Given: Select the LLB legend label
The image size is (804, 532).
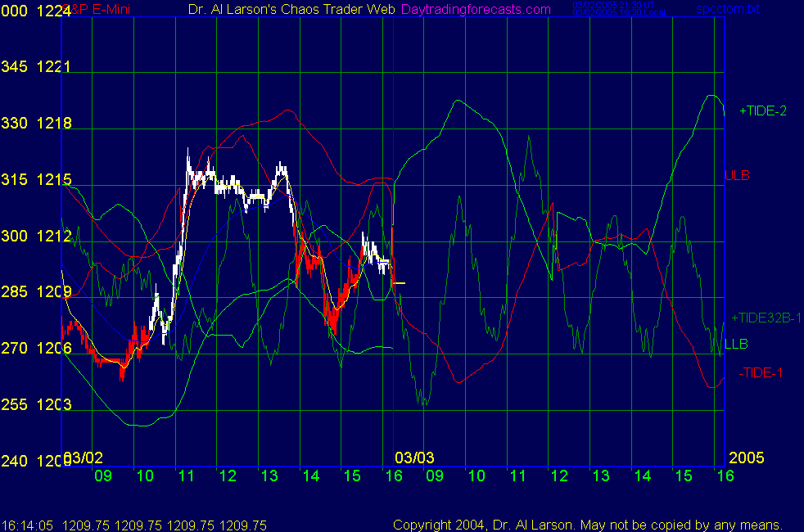Looking at the screenshot, I should tap(736, 344).
